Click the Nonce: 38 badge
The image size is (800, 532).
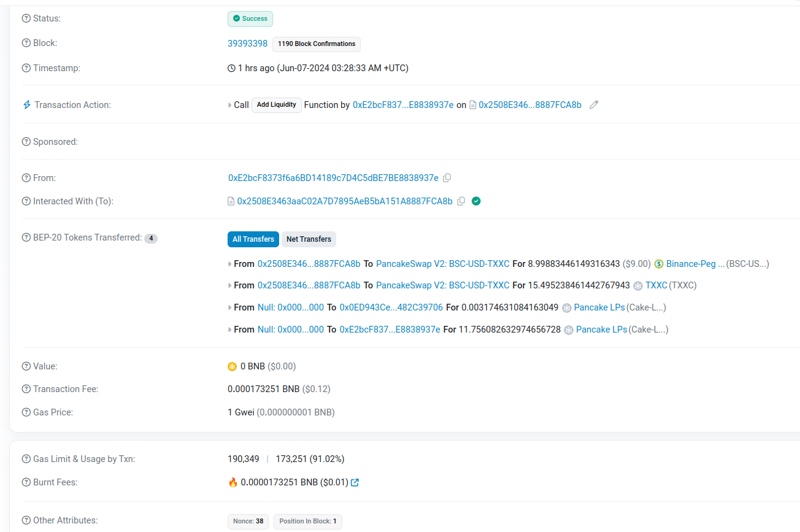[248, 522]
